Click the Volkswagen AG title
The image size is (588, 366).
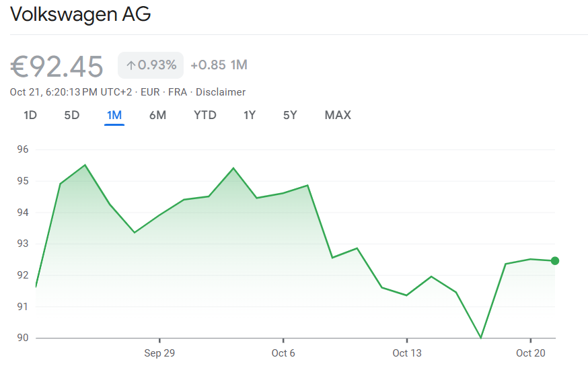[80, 14]
